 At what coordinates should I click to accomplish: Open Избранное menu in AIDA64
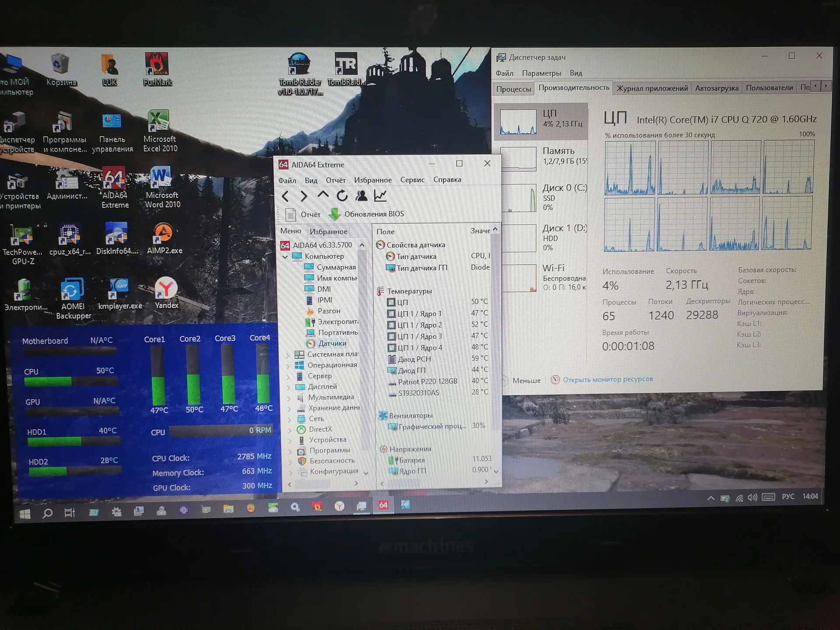point(373,180)
